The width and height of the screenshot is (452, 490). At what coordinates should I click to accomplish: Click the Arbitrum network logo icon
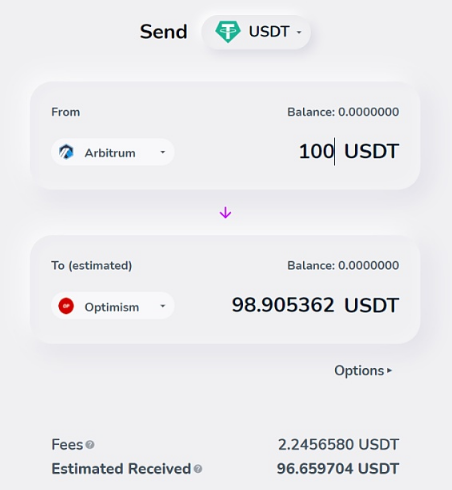pos(66,152)
